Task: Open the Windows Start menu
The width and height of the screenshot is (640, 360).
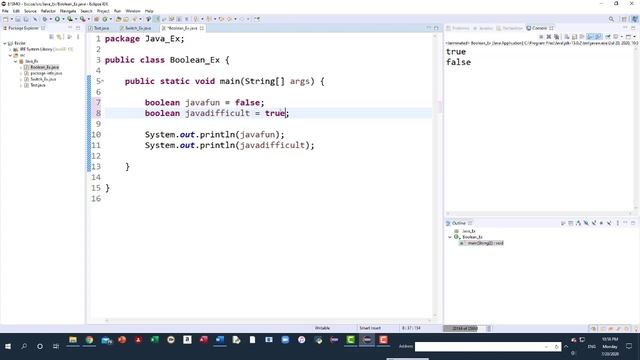Action: (8, 347)
